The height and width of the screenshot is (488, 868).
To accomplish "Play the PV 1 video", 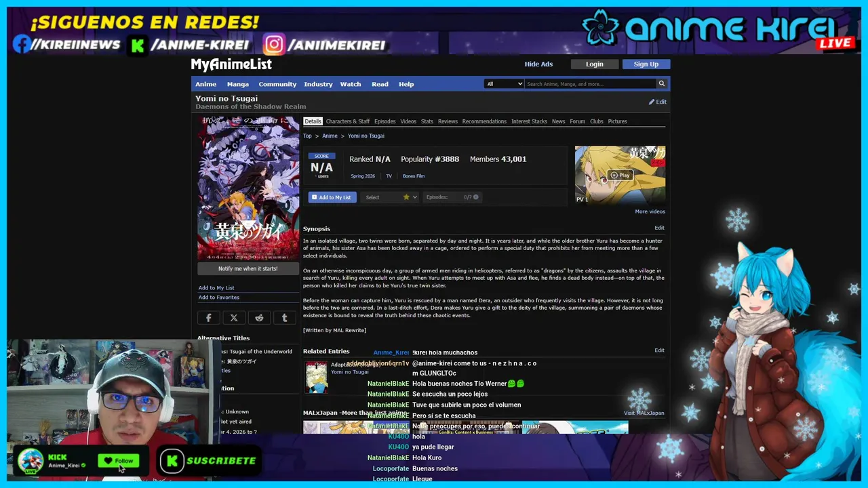I will coord(620,175).
